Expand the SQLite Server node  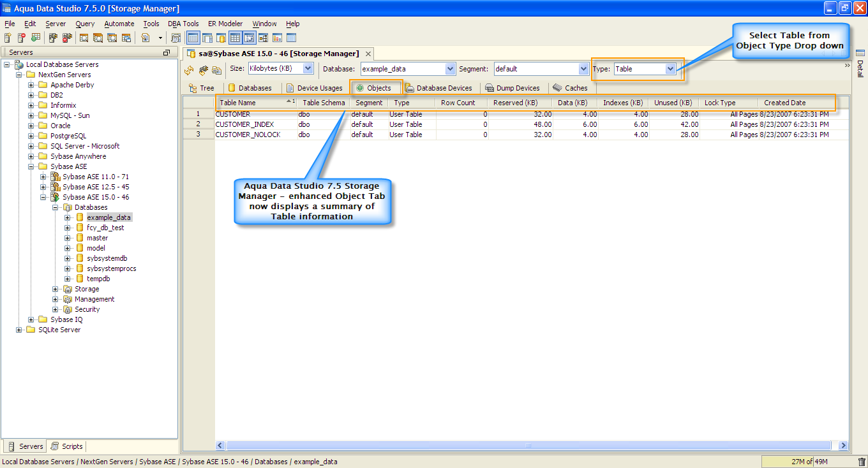(19, 330)
